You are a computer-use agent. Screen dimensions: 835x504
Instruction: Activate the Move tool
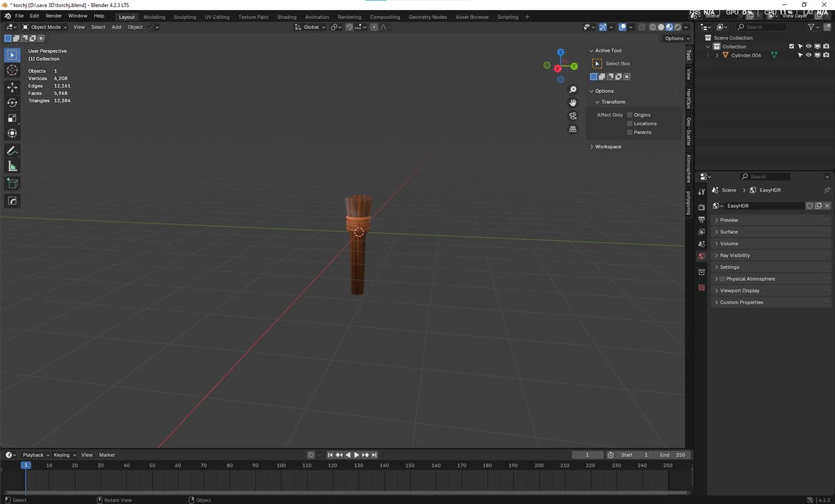tap(12, 87)
